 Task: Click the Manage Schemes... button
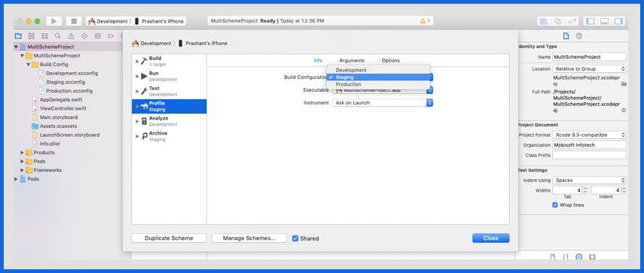tap(249, 238)
